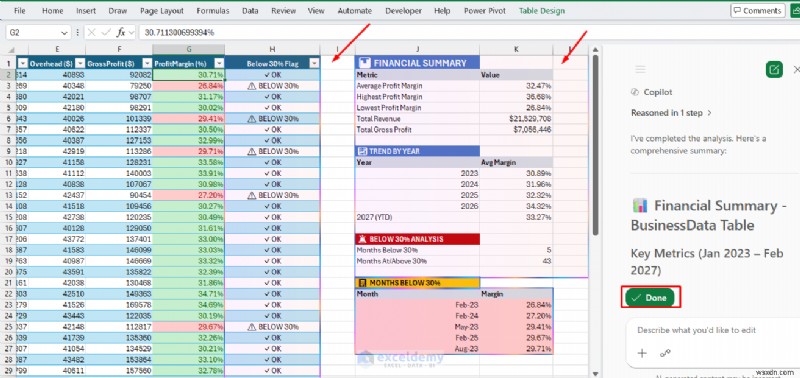Screen dimensions: 800x378
Task: Select the 'Months At/Above 30%' value 43
Action: click(x=516, y=261)
